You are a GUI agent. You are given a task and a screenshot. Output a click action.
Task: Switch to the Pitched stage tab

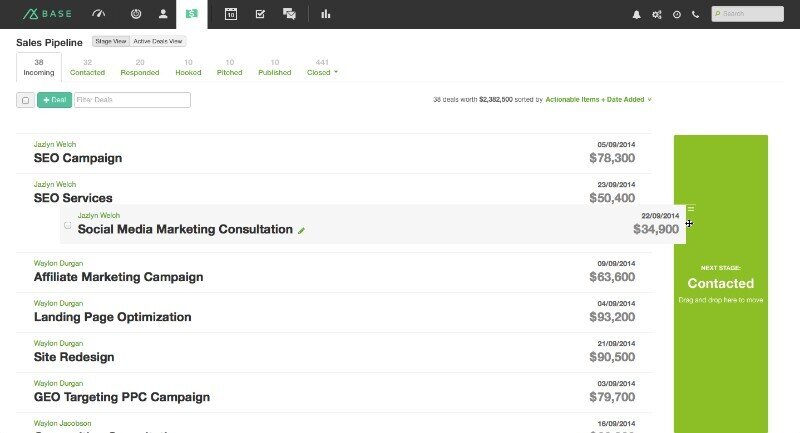[229, 68]
